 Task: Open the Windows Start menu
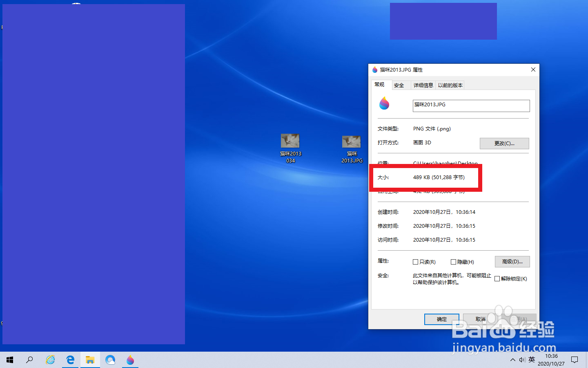tap(10, 360)
